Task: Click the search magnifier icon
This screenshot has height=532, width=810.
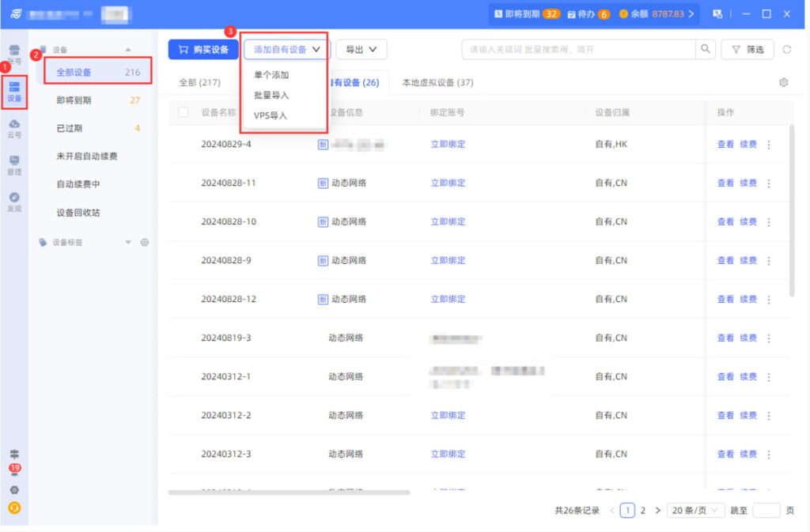Action: (x=705, y=49)
